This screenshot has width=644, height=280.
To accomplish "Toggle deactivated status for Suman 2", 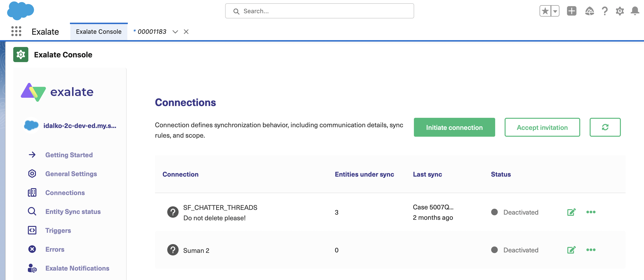I will 494,250.
